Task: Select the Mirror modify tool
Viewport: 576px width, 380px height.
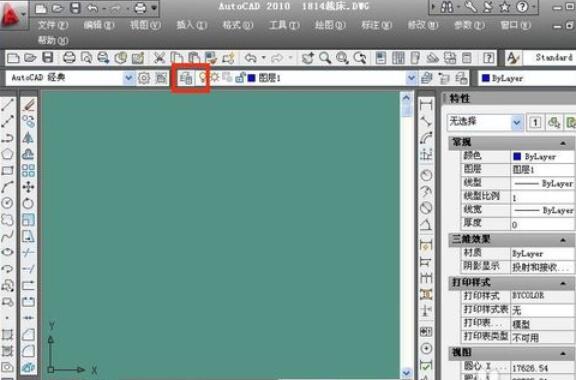Action: click(28, 138)
